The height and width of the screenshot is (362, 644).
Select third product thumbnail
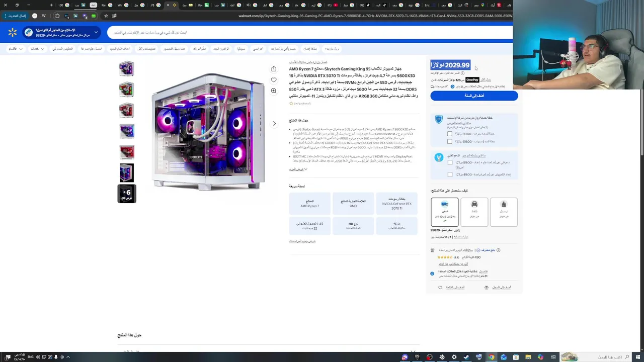pos(127,110)
